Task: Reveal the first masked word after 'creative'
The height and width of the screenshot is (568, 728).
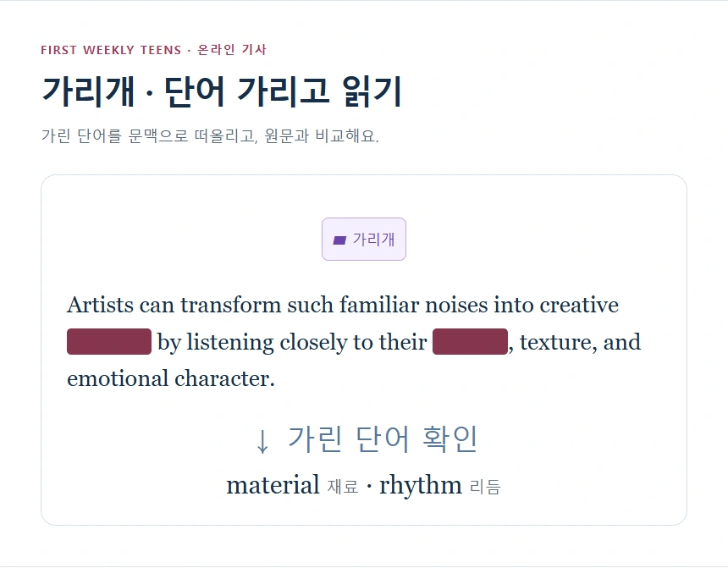Action: coord(109,341)
